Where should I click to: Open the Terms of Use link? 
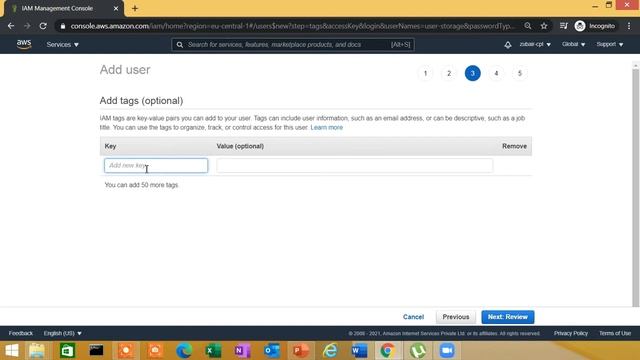point(615,333)
